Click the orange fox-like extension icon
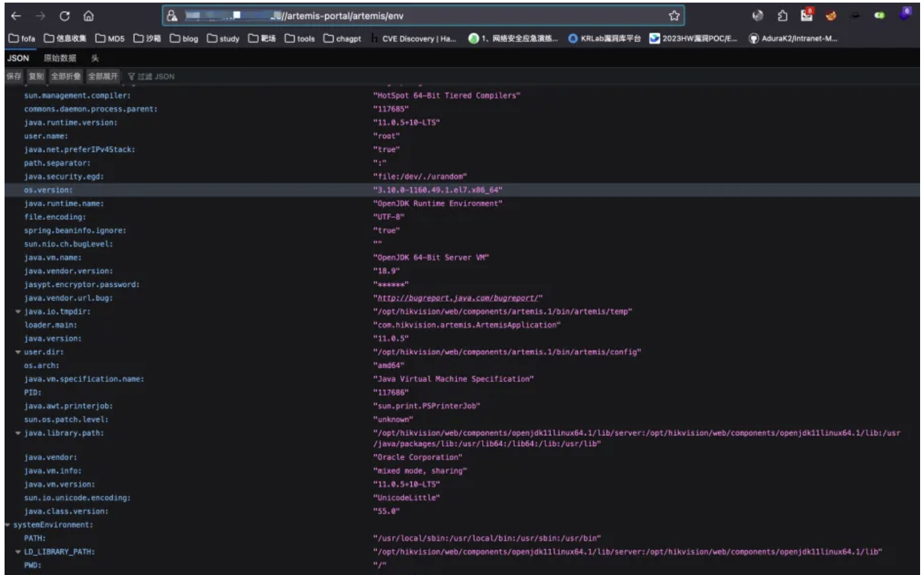Screen dimensions: 924x575 [831, 16]
